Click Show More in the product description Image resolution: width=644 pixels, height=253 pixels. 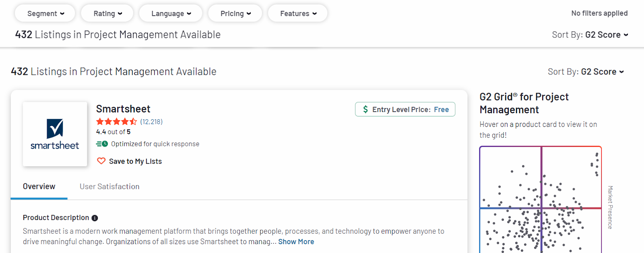point(296,241)
